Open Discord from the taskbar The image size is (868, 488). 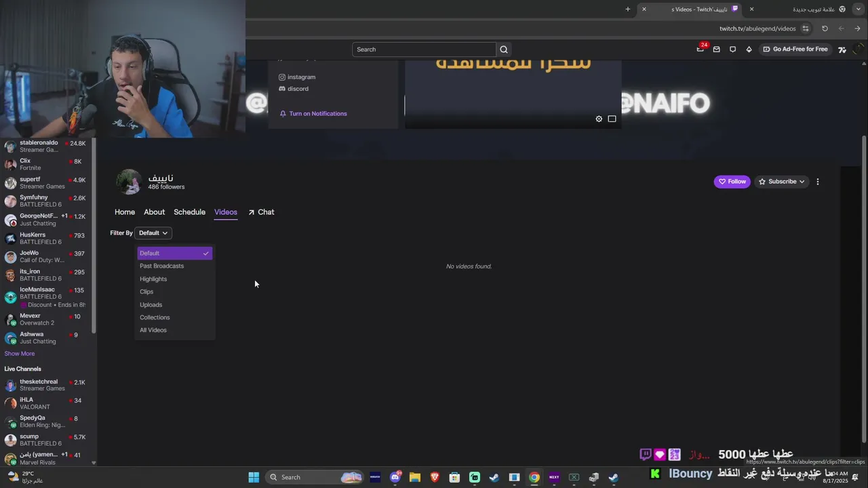coord(395,477)
